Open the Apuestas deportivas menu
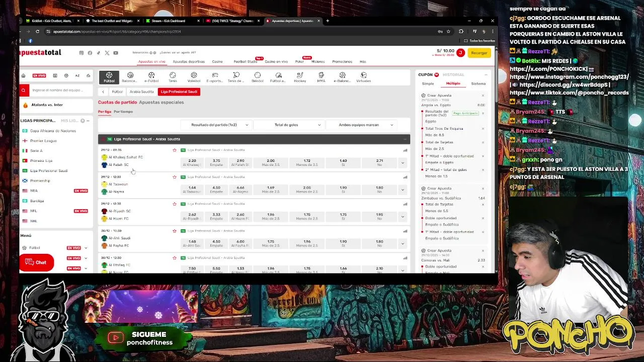This screenshot has width=644, height=362. pos(189,61)
